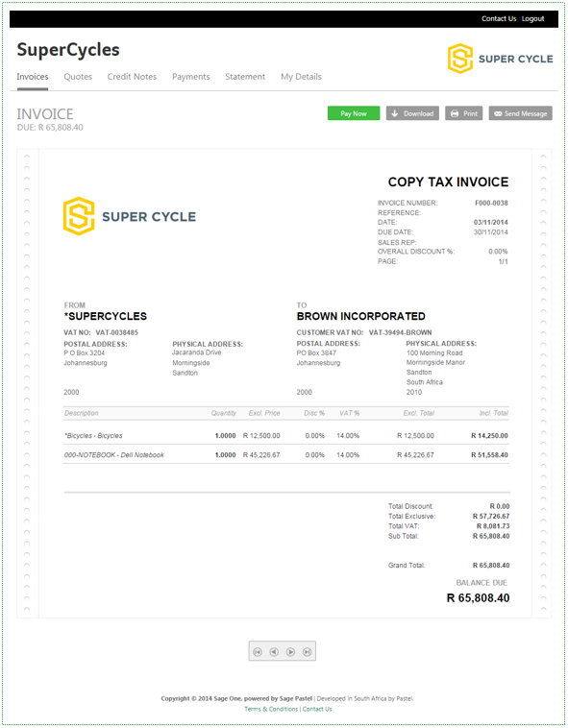Click the envelope icon on Send Message
Screen dimensions: 568x728
tap(498, 113)
